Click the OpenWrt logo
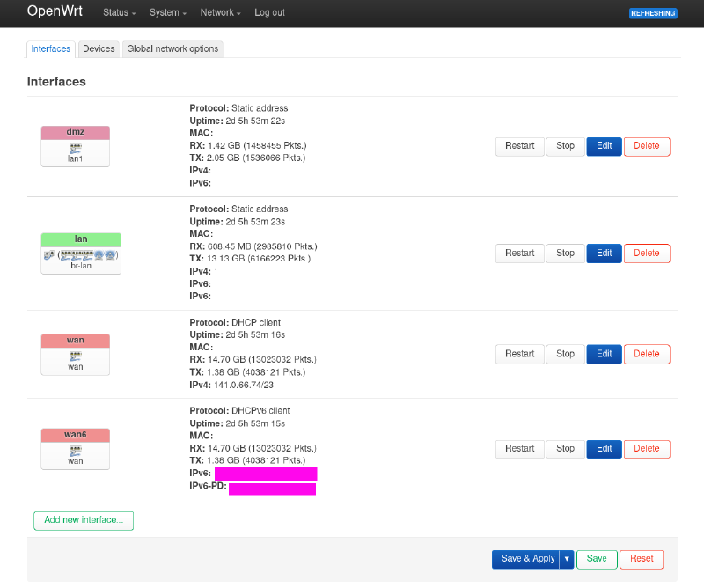The height and width of the screenshot is (588, 704). click(x=55, y=12)
